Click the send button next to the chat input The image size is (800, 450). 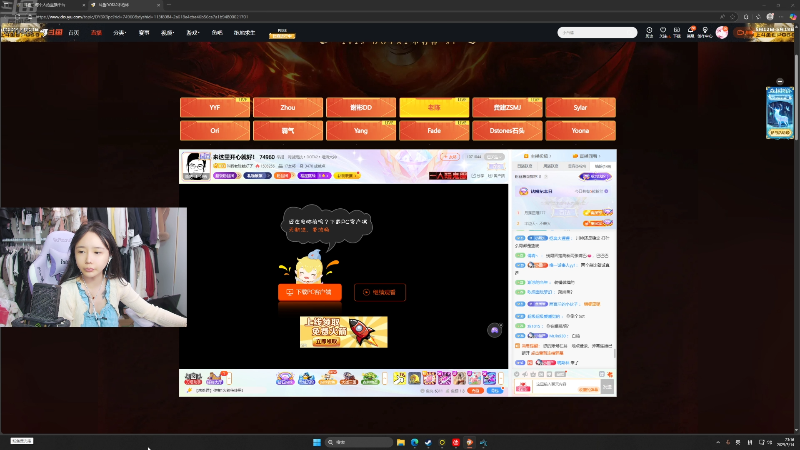point(607,387)
